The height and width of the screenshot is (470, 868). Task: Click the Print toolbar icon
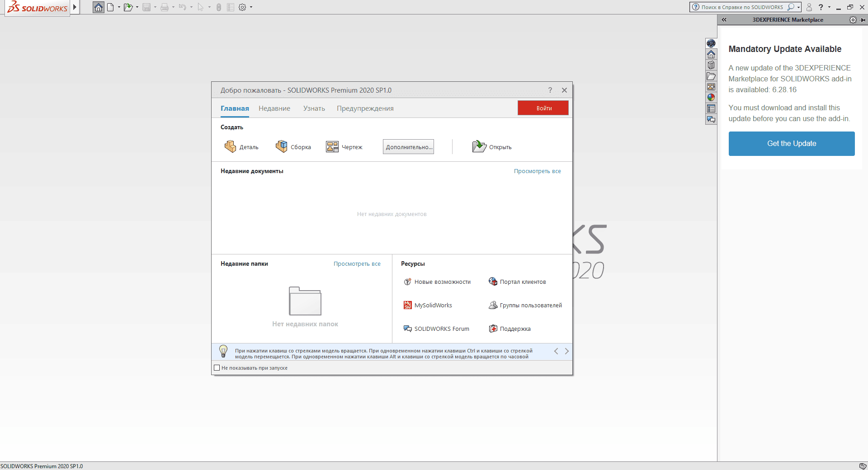165,7
